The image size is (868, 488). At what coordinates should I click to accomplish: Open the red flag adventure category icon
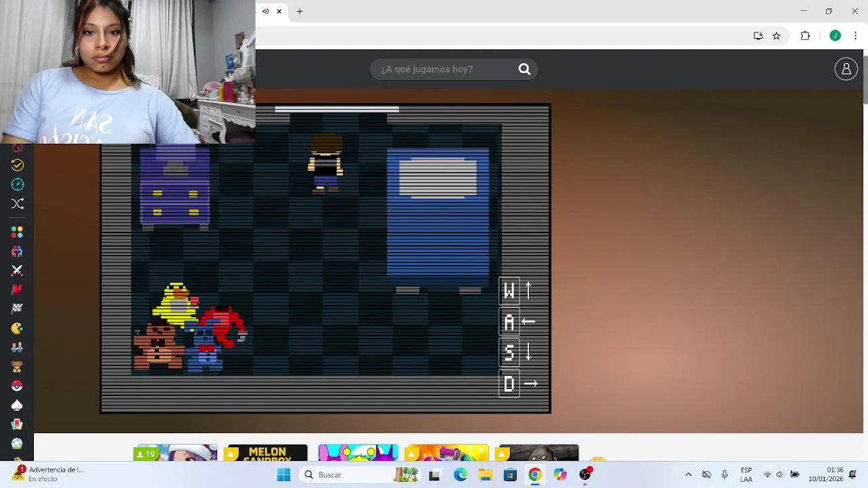tap(18, 289)
